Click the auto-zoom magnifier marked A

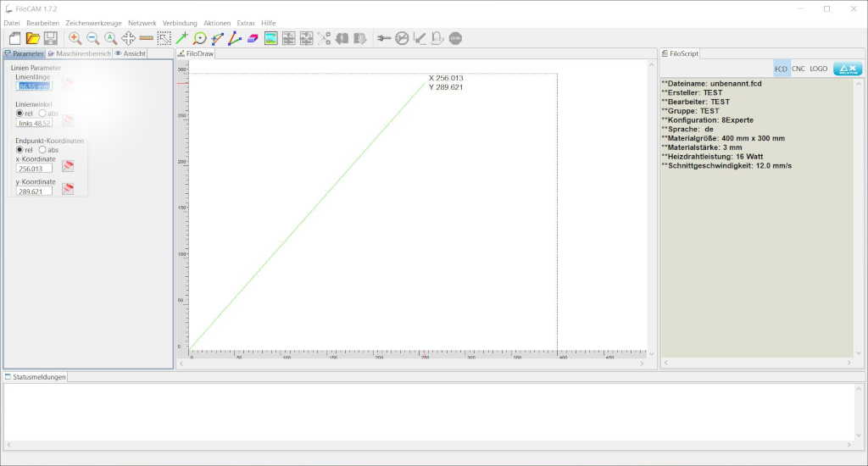point(111,38)
